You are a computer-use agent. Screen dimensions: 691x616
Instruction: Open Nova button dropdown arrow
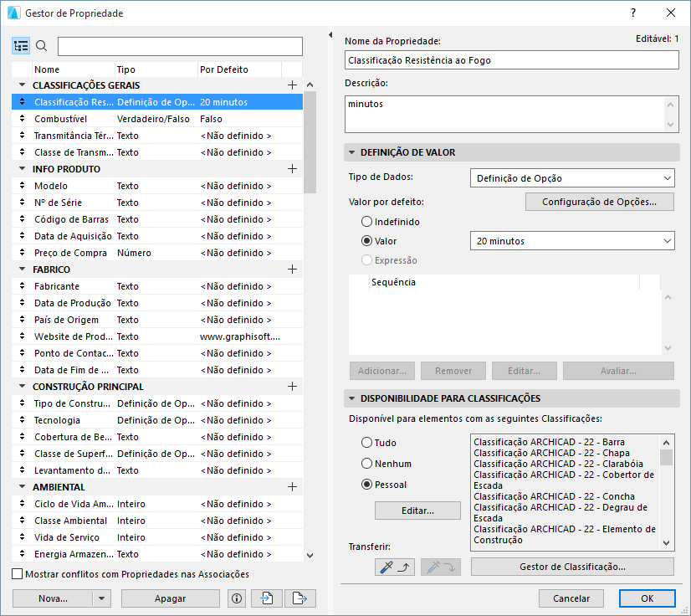(x=102, y=598)
